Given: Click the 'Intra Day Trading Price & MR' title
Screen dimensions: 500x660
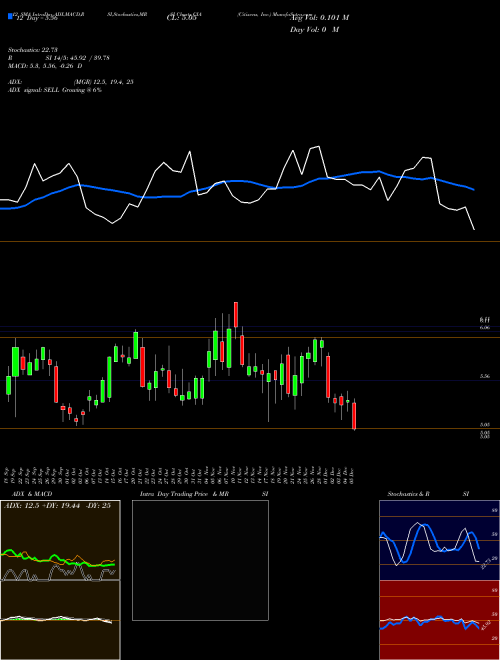Looking at the screenshot, I should (185, 494).
